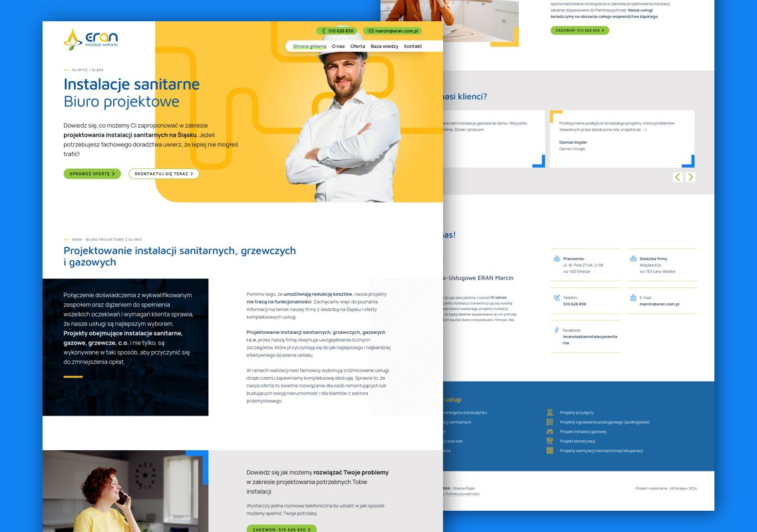This screenshot has height=532, width=757.
Task: Click the engineer in white helmet photo
Action: pyautogui.click(x=344, y=116)
